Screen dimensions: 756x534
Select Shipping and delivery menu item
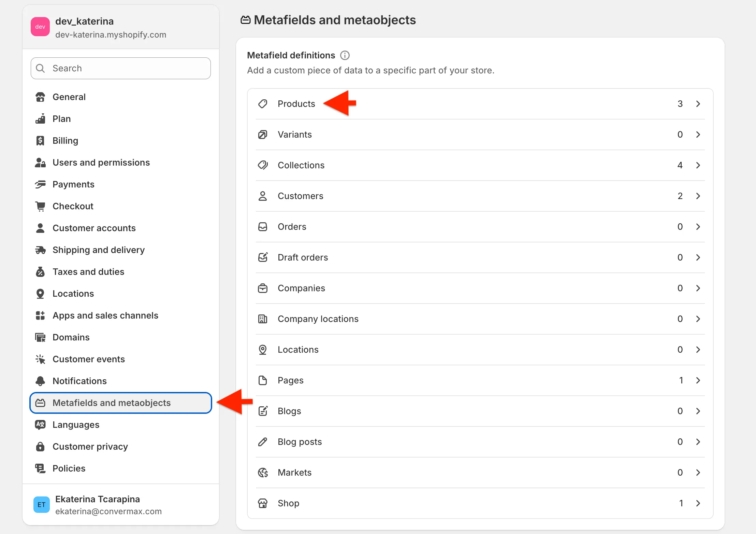98,250
